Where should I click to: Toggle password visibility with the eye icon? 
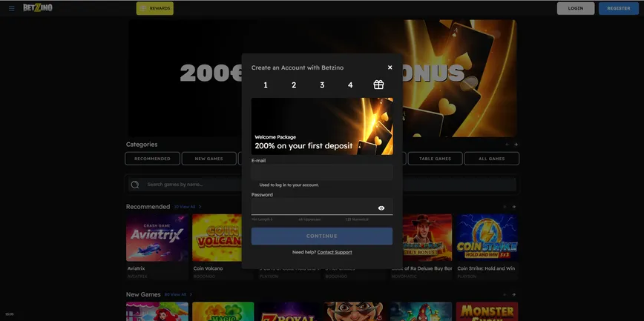click(x=381, y=208)
